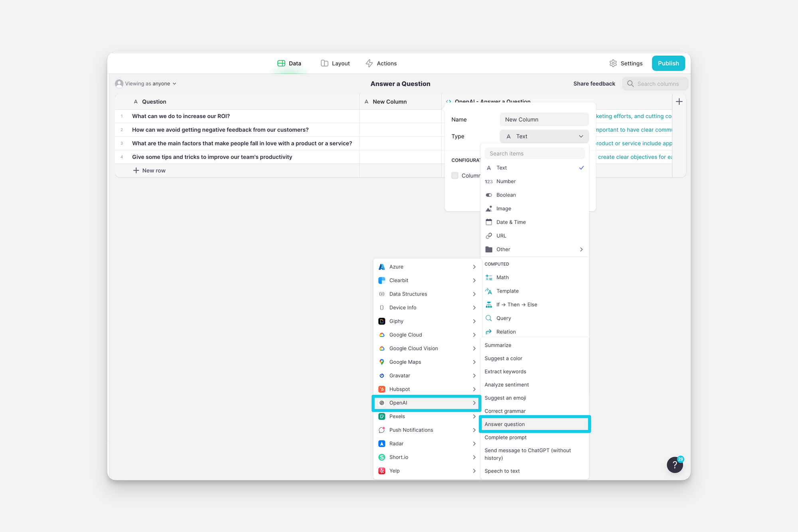Click the Yelp integration icon
Screen dimensions: 798x532
click(382, 471)
